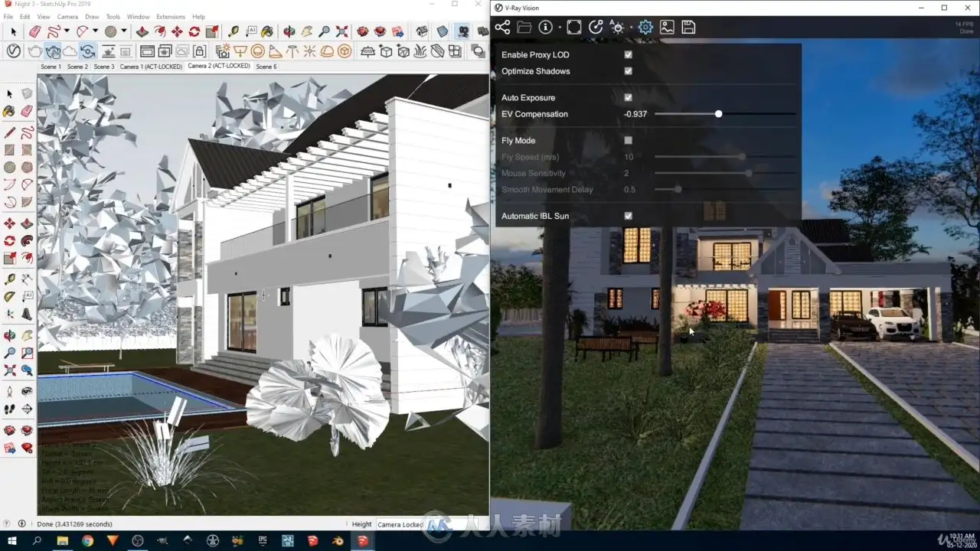Click V-Ray Vision sun light icon
The width and height of the screenshot is (980, 551).
(617, 28)
